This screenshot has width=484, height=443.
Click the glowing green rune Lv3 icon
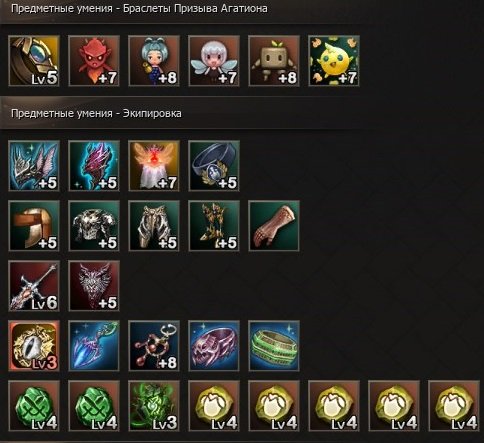154,406
